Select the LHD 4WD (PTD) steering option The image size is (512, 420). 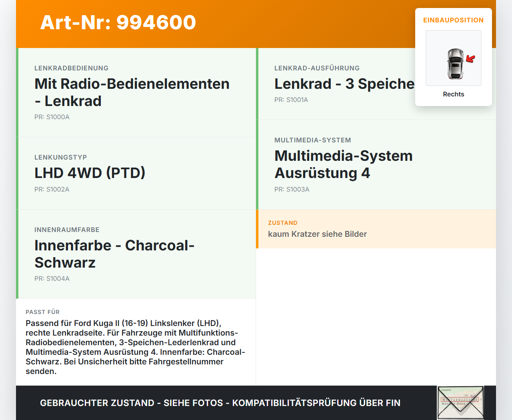[90, 173]
